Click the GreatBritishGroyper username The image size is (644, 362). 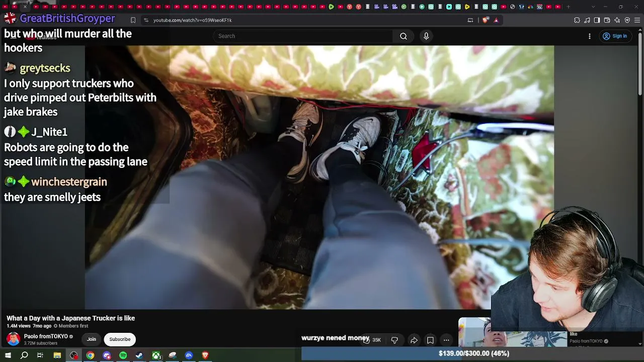coord(67,19)
